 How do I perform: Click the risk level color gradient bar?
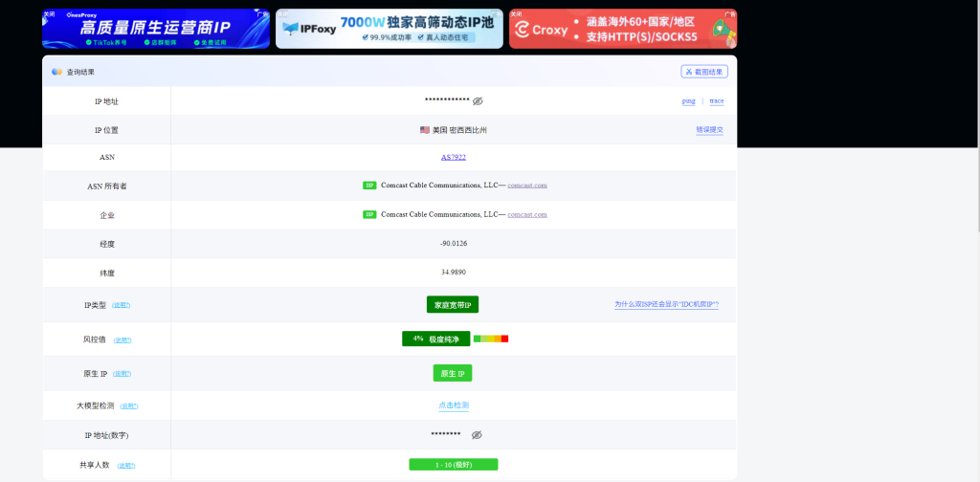click(491, 339)
